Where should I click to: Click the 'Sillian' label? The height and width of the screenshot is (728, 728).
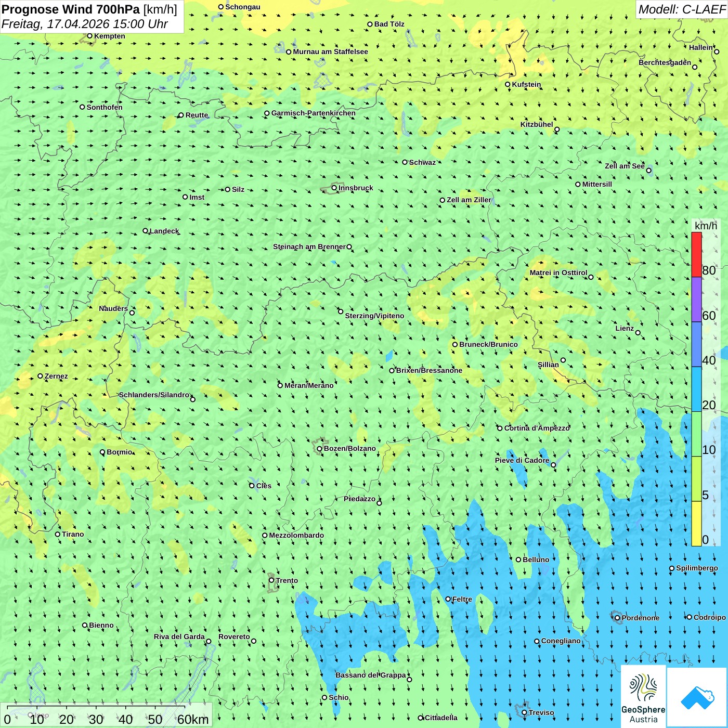548,365
